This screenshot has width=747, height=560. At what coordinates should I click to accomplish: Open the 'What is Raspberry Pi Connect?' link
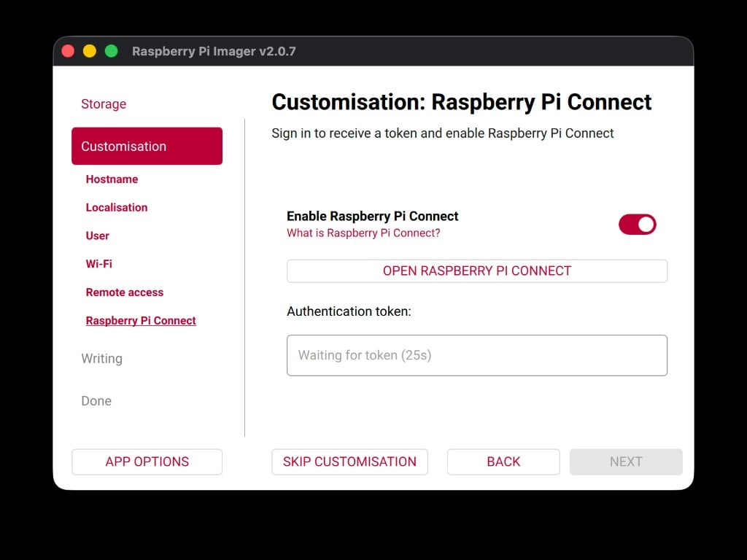[363, 233]
